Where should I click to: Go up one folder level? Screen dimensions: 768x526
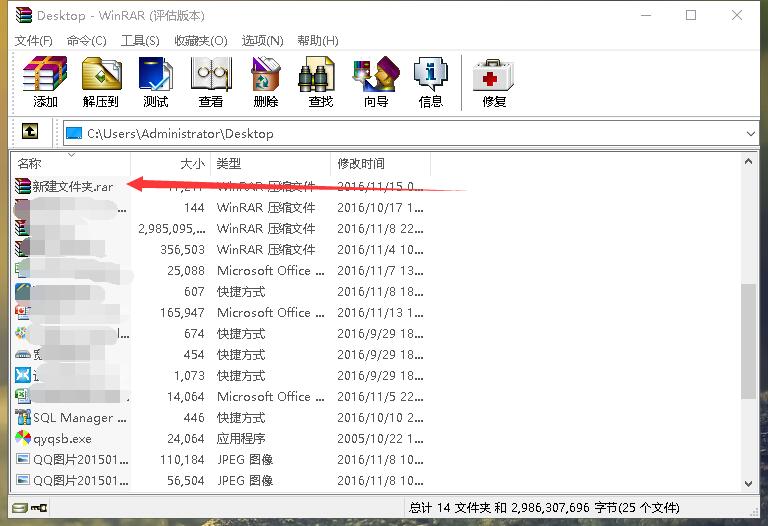coord(30,131)
